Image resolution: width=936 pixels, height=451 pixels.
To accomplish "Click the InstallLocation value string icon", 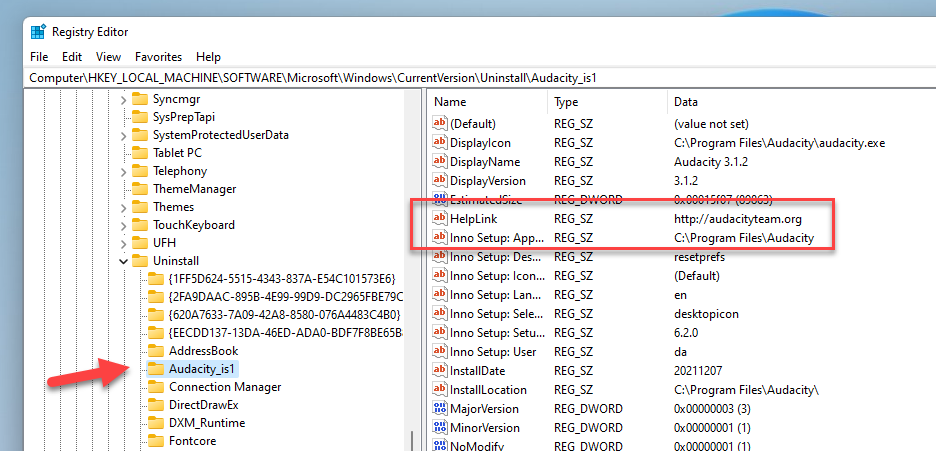I will 440,390.
